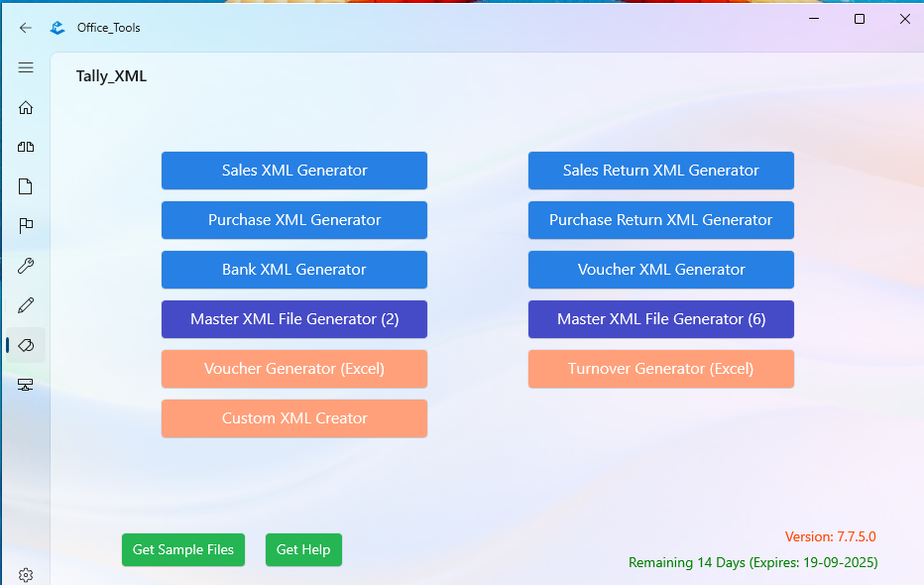Open Master XML File Generator (2)
924x585 pixels.
294,318
